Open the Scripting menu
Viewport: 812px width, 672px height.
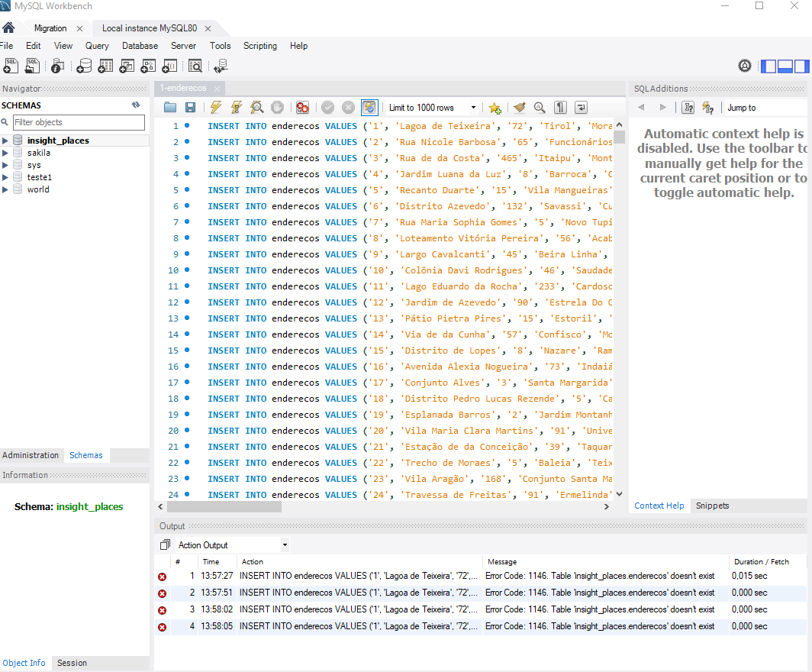tap(260, 46)
